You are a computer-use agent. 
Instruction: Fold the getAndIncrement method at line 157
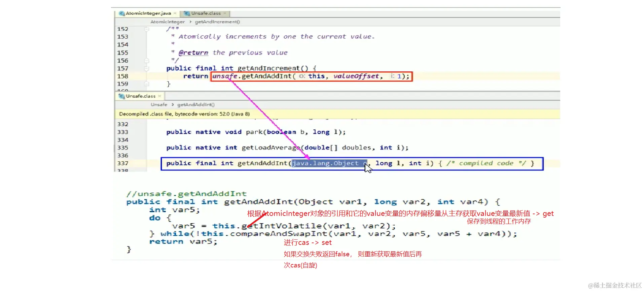[x=147, y=68]
